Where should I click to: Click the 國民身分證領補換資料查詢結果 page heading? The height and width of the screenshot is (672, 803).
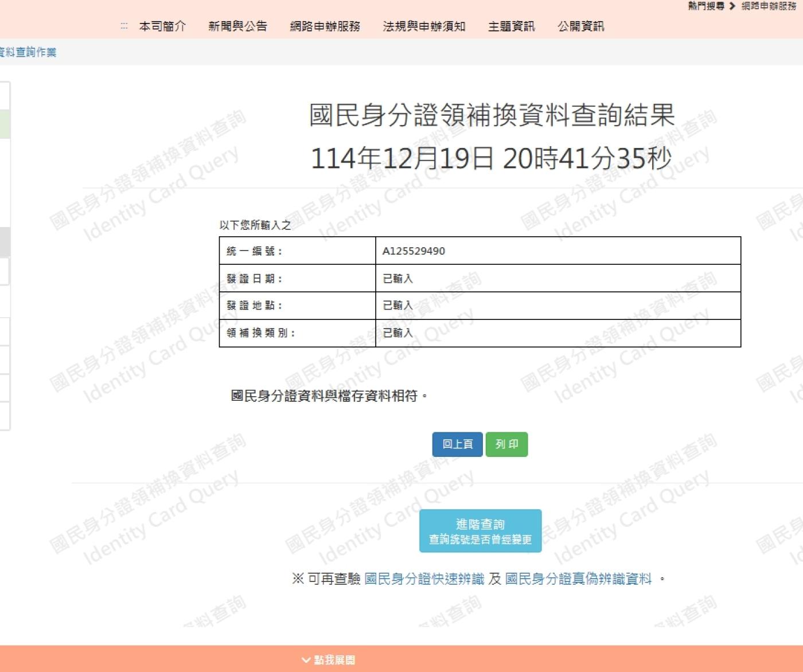tap(492, 115)
